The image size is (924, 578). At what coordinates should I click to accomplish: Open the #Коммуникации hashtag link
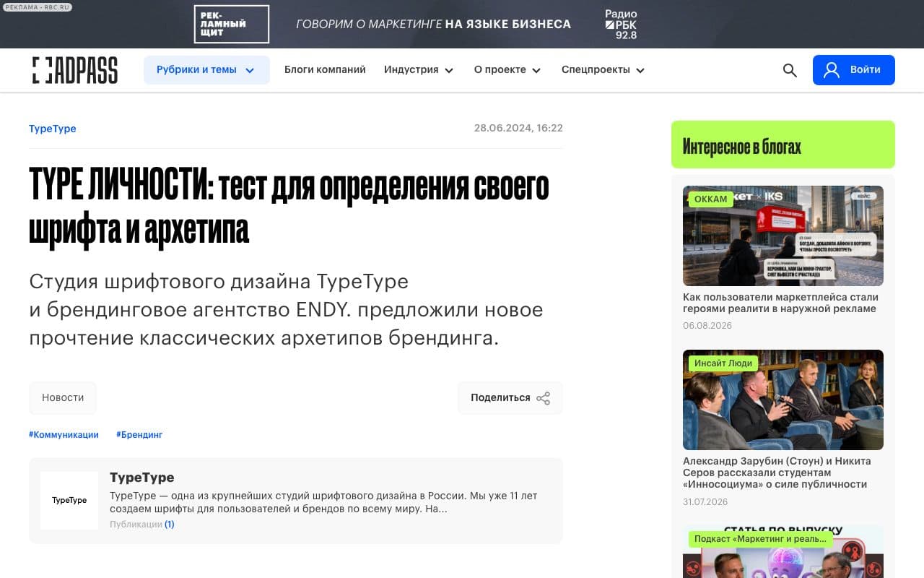coord(64,435)
